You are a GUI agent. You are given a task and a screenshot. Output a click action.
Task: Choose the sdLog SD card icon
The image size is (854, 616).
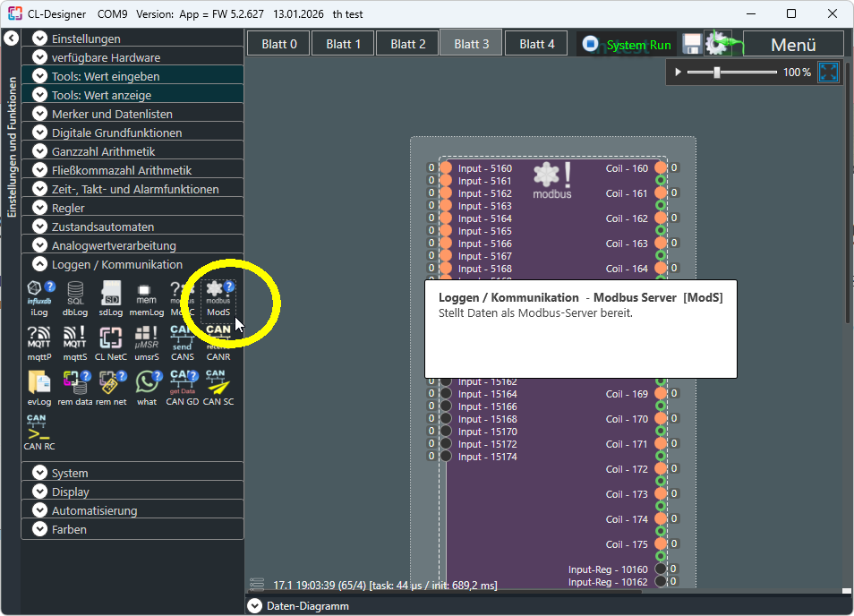(x=111, y=293)
